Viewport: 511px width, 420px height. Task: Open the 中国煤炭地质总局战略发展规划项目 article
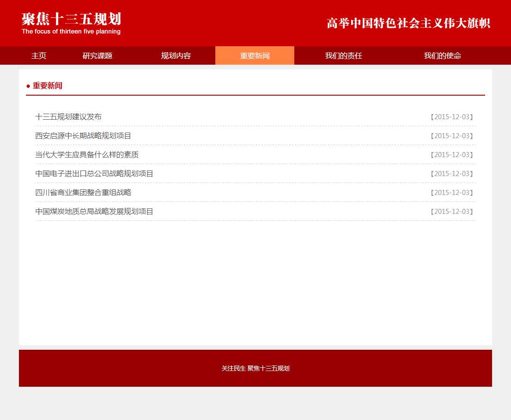94,212
